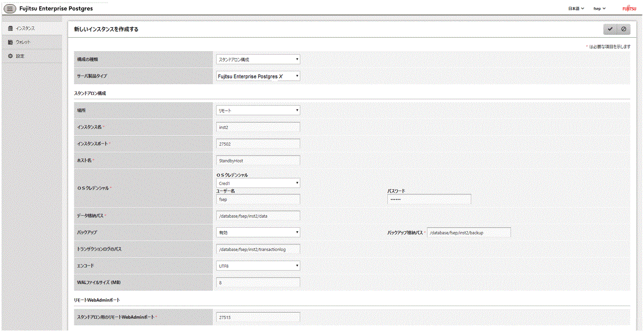
Task: Click the ユーザー名 field containing fsep
Action: point(258,199)
